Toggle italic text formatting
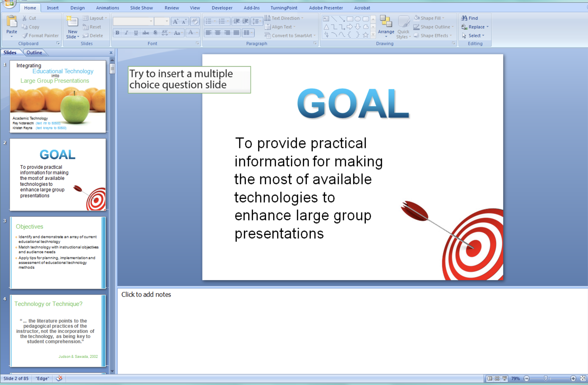The width and height of the screenshot is (588, 385). [x=127, y=33]
